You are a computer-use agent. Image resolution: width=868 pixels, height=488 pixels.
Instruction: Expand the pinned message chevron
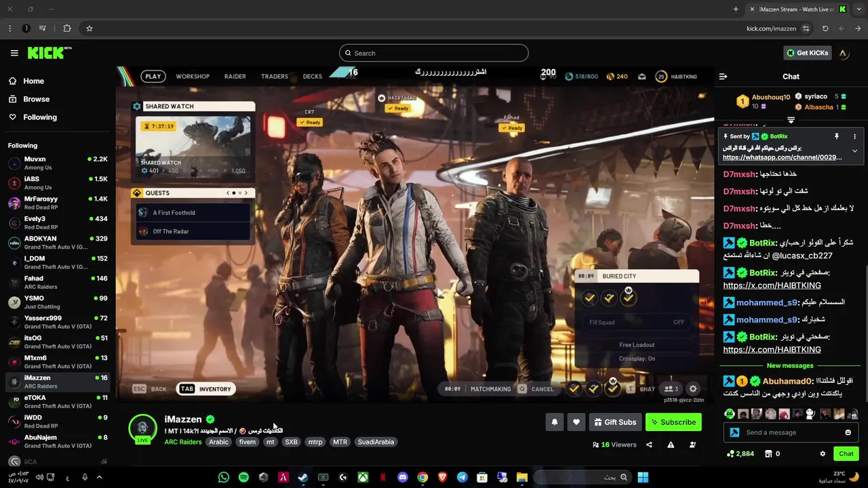854,150
